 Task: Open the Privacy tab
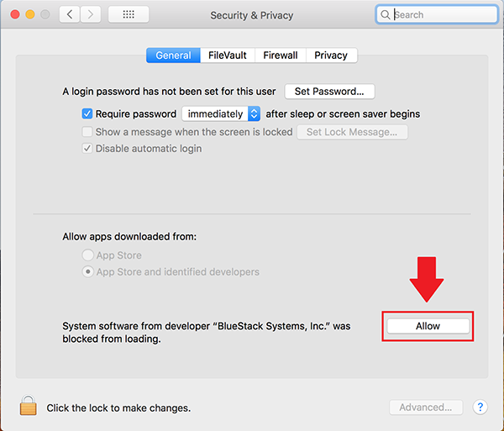click(331, 55)
